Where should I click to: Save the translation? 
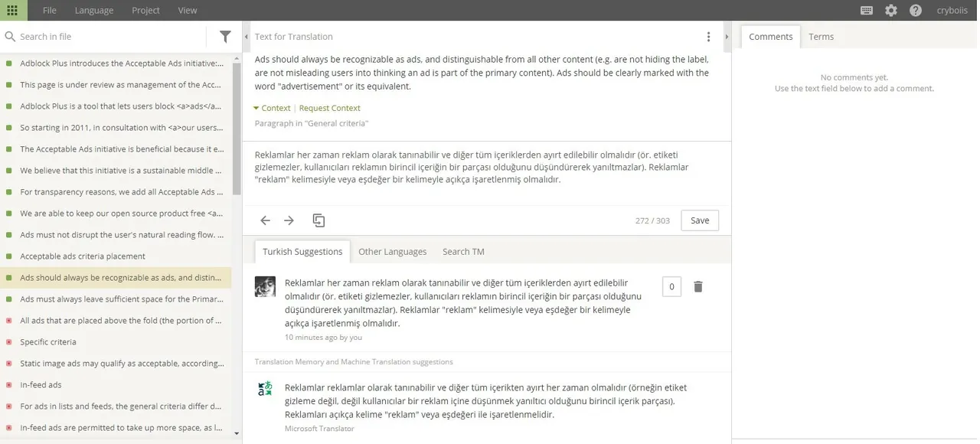coord(700,220)
